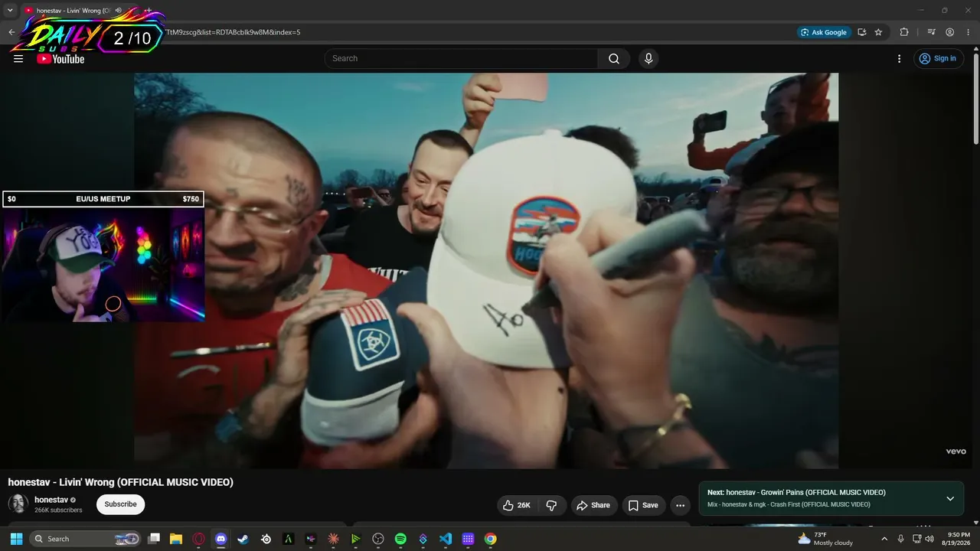Sign in to YouTube
The width and height of the screenshot is (980, 551).
pyautogui.click(x=939, y=59)
